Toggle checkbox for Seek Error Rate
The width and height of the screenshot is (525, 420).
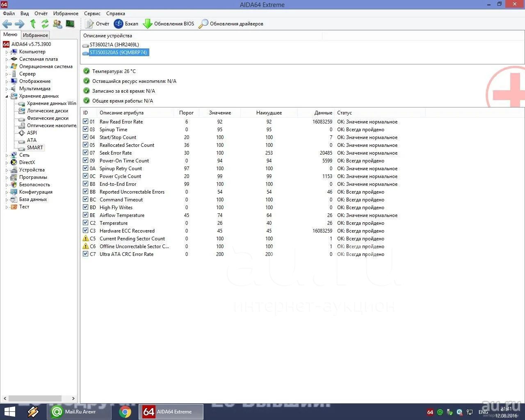pyautogui.click(x=85, y=153)
